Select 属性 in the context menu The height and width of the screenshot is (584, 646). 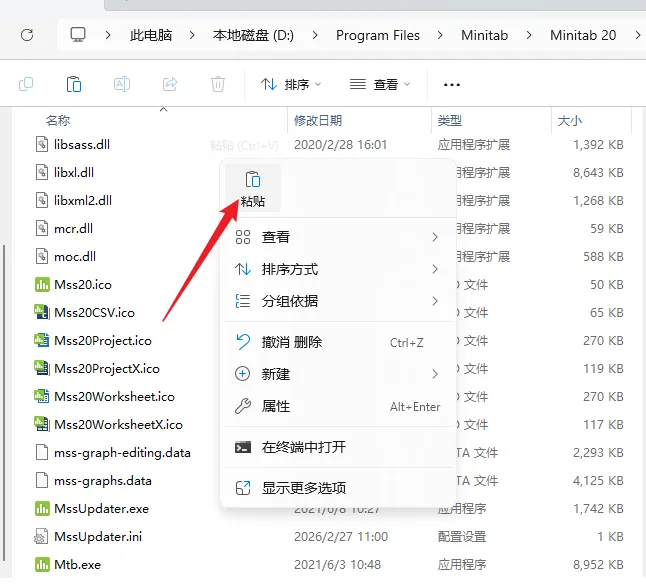(x=338, y=407)
